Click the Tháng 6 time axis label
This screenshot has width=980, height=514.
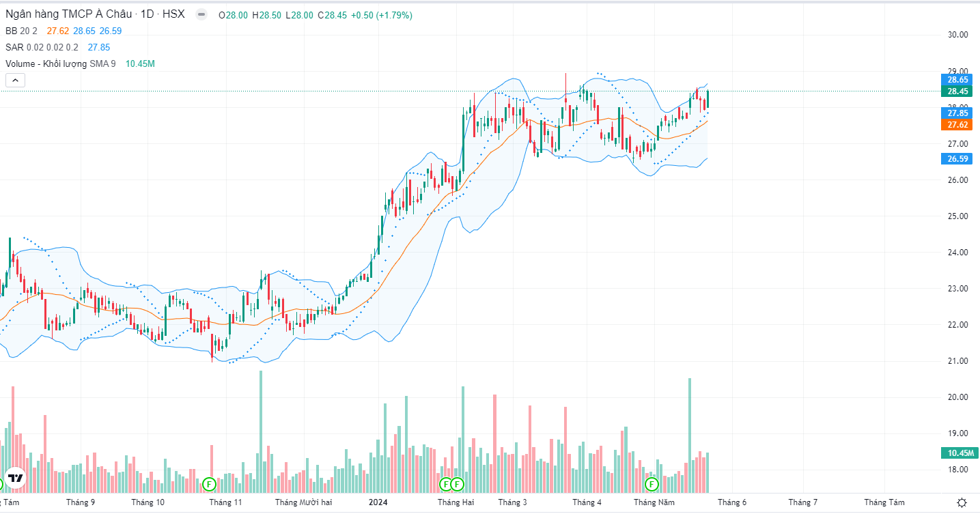[x=732, y=502]
